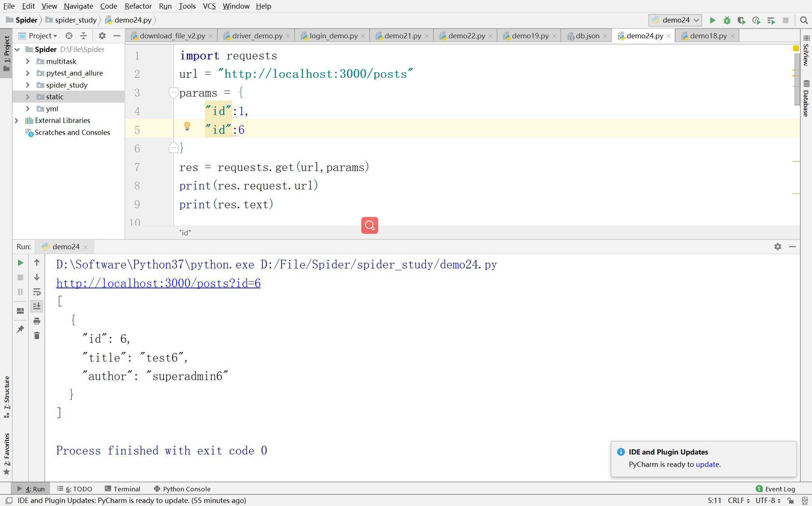Click the lock read-only status icon
This screenshot has width=812, height=506.
click(791, 500)
